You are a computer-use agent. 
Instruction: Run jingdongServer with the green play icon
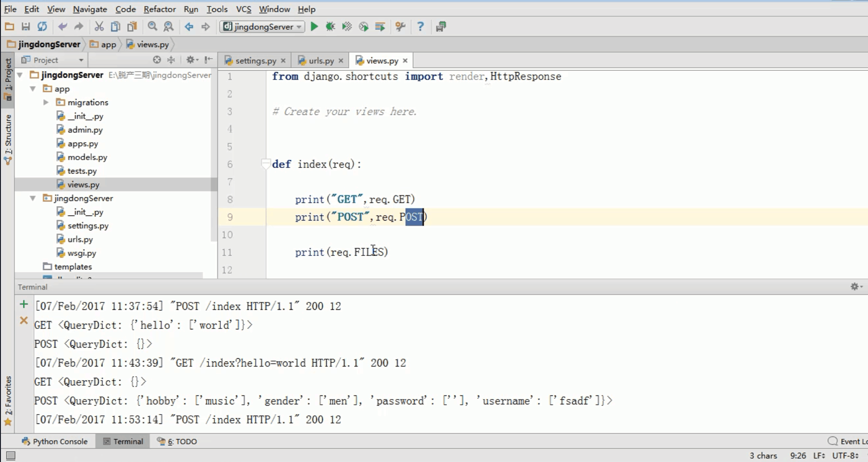pyautogui.click(x=314, y=27)
